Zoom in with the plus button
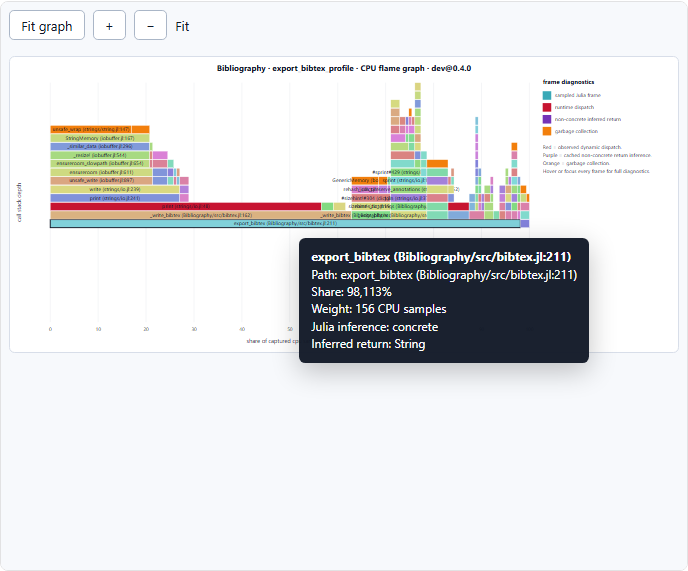Screen dimensions: 688x571 click(x=109, y=25)
